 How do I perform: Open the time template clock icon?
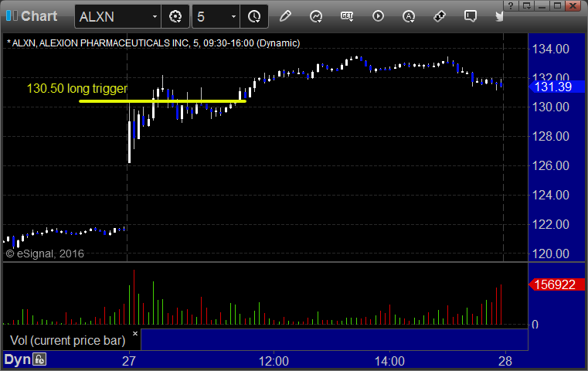point(254,16)
